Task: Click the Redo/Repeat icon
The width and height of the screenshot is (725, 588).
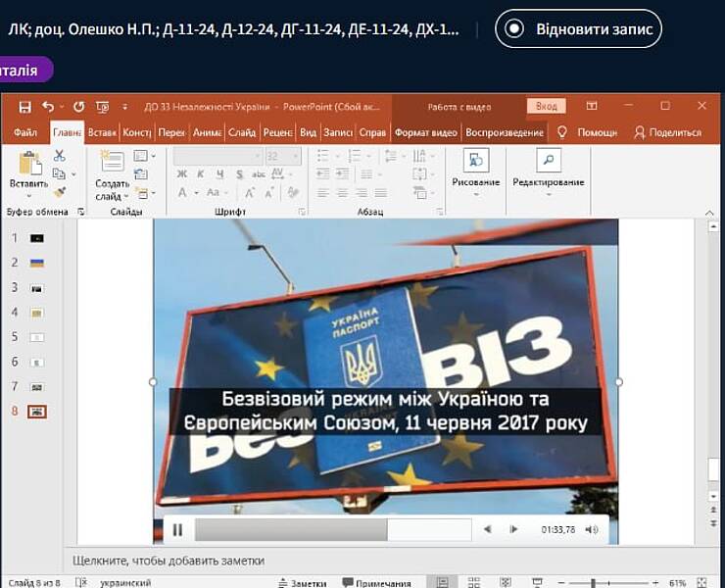Action: 79,107
